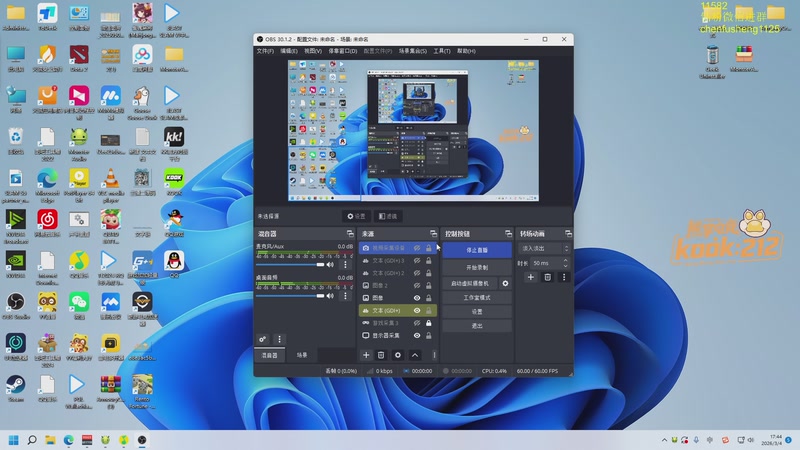
Task: Pop out the 转场动画 dock panel
Action: tap(568, 234)
